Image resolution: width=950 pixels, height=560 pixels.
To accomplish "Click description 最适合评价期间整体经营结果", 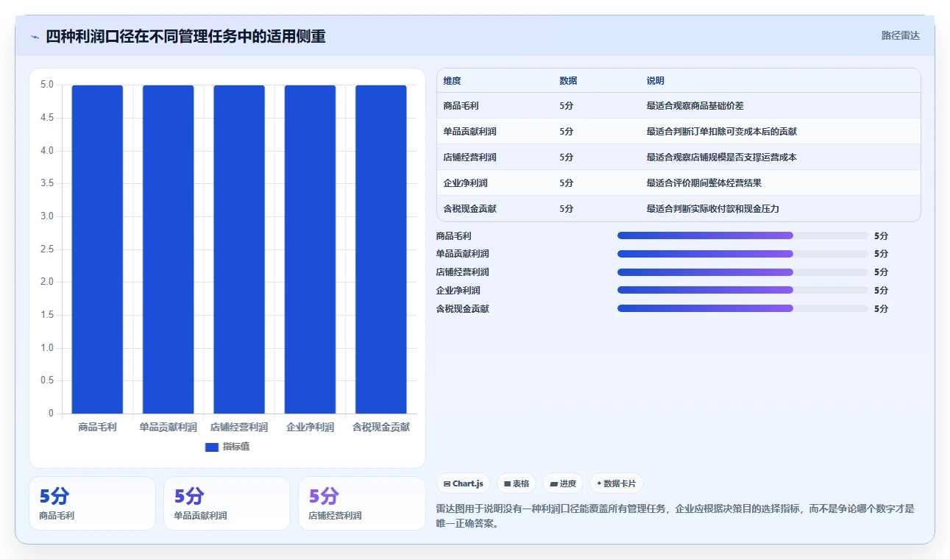I will pos(704,183).
